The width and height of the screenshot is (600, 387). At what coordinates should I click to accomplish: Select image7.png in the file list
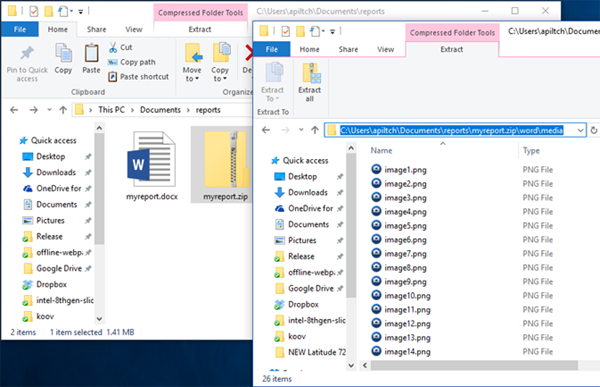pyautogui.click(x=405, y=254)
